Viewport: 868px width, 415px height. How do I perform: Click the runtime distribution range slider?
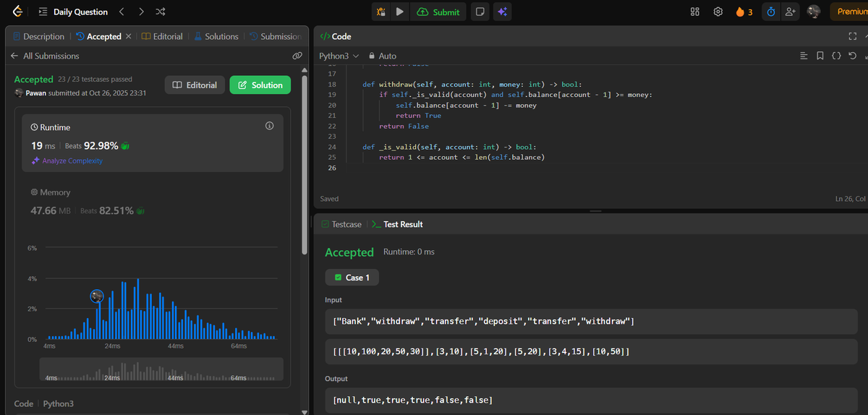click(161, 370)
